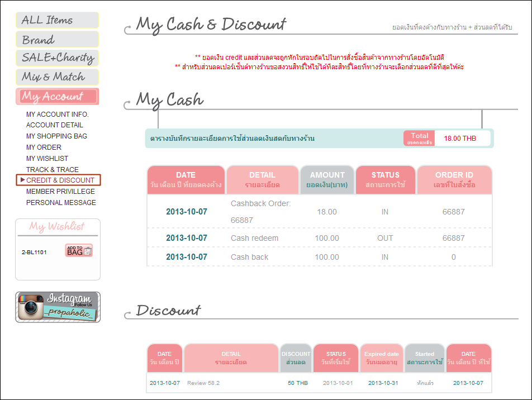Image resolution: width=532 pixels, height=400 pixels.
Task: Click the Add to Bag icon
Action: 78,251
